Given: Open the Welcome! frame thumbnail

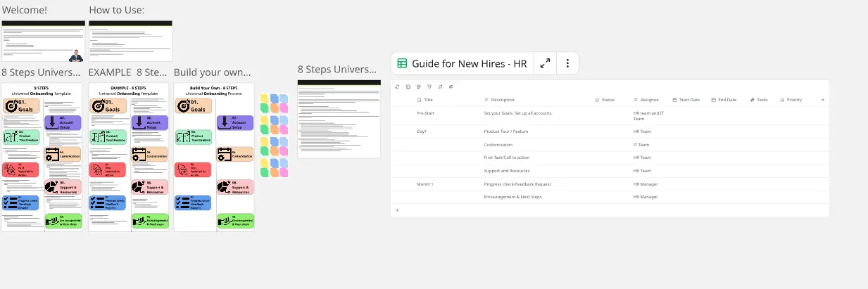Looking at the screenshot, I should pyautogui.click(x=43, y=41).
